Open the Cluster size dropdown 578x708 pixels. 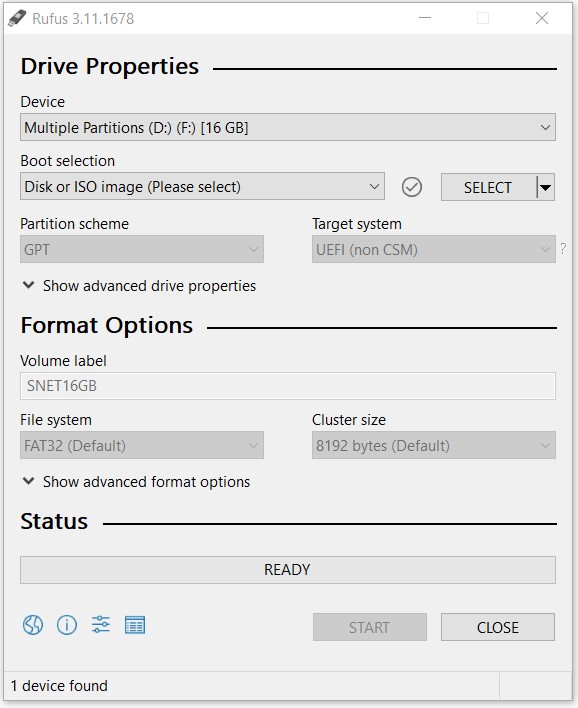pos(434,445)
